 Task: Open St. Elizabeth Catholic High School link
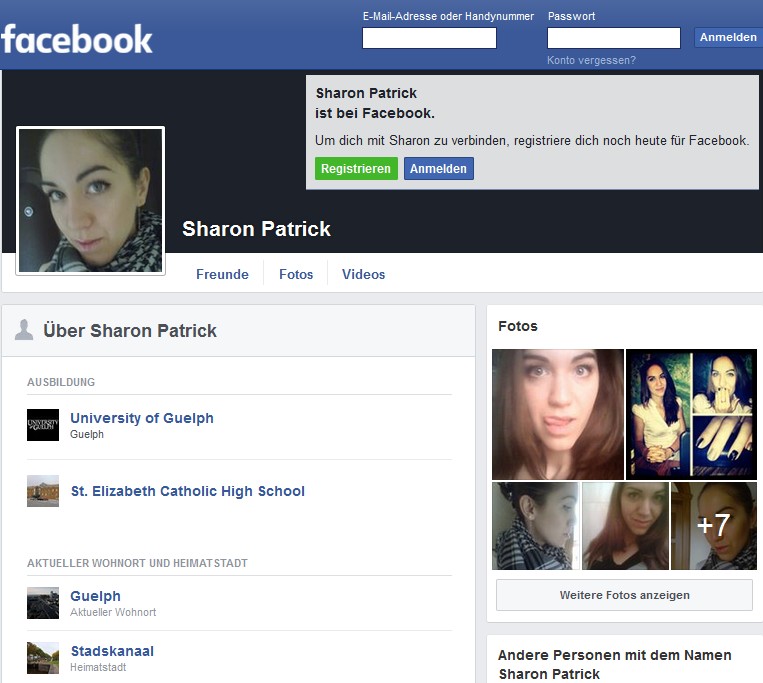188,491
